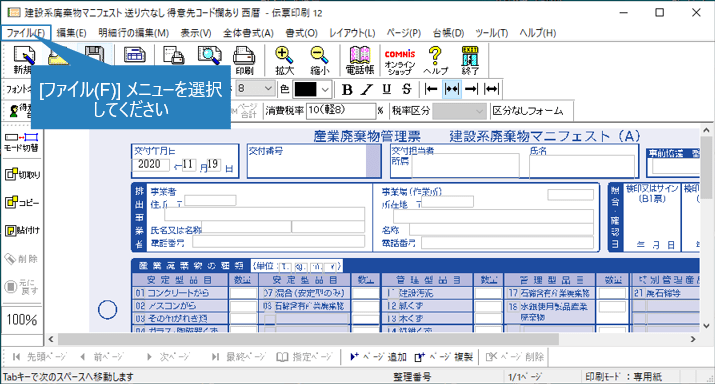Click the page setup printer-document icon

coord(174,56)
